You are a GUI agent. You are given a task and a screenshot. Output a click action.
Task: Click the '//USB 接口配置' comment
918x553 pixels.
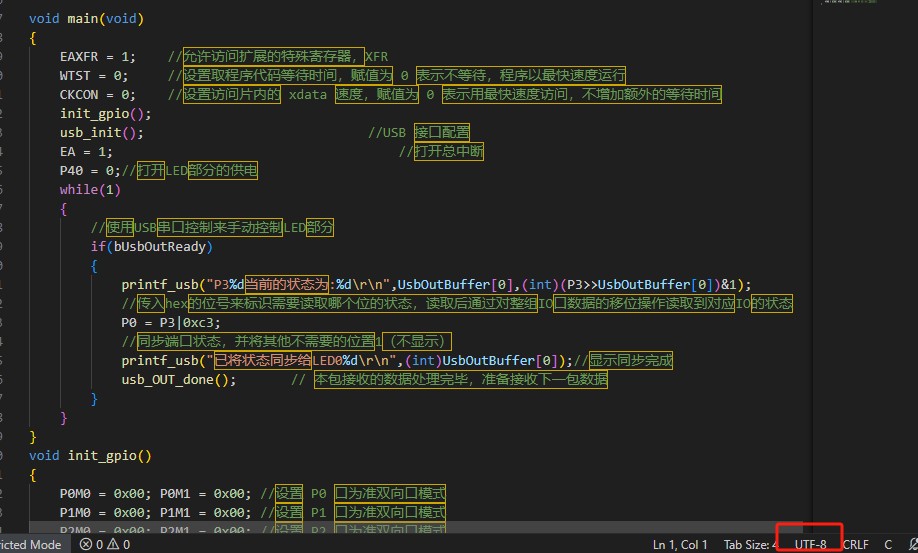419,132
